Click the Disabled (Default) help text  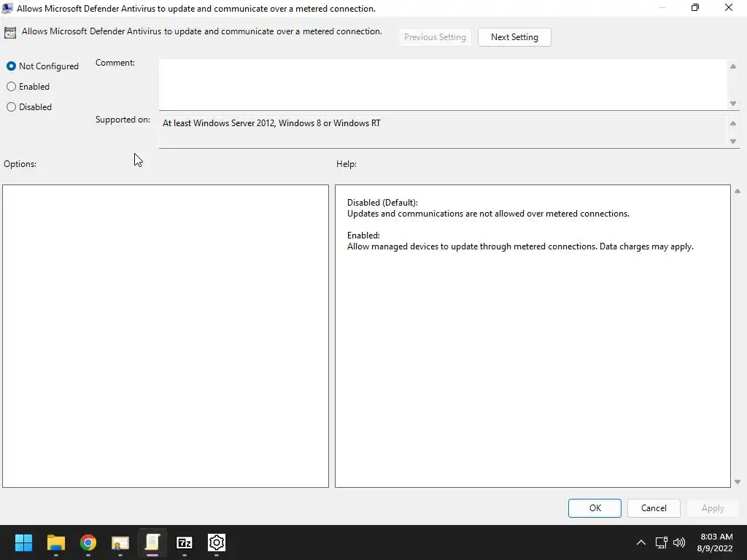tap(382, 203)
